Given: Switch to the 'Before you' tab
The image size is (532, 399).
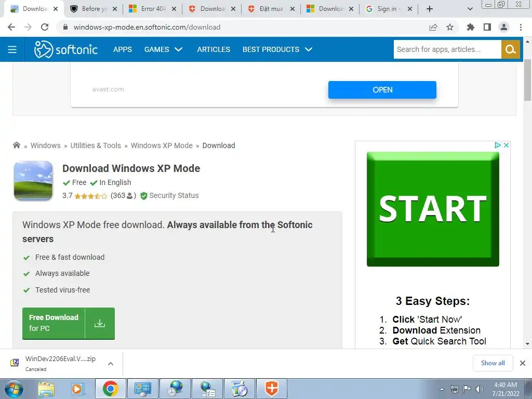Looking at the screenshot, I should (x=93, y=9).
